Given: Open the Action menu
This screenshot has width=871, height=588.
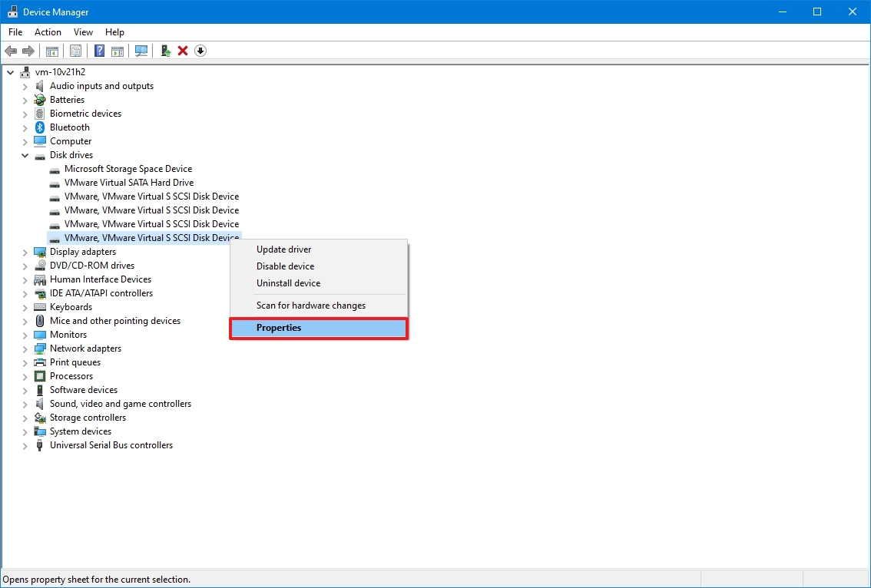Looking at the screenshot, I should click(x=48, y=32).
